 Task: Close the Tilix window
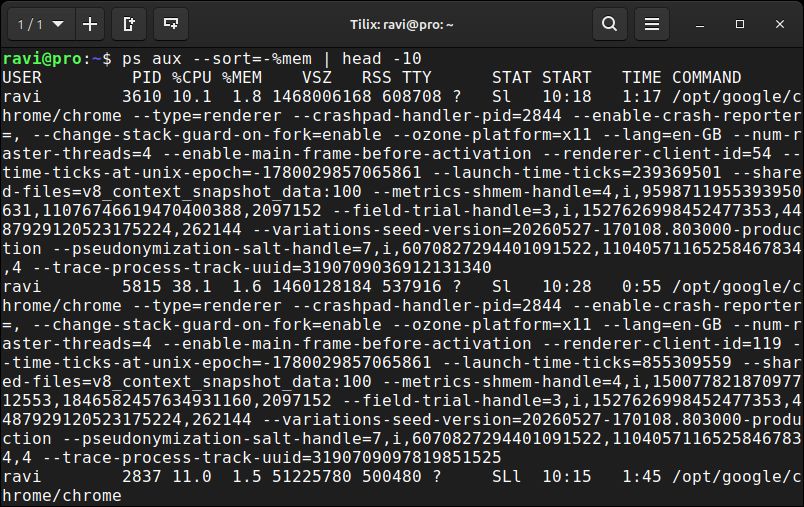780,24
